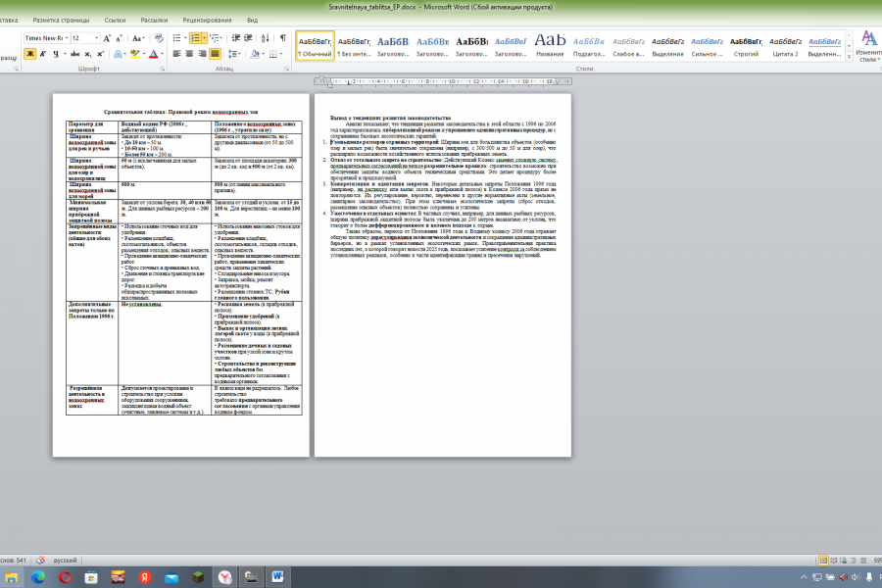
Task: Apply bulleted list
Action: [x=176, y=37]
